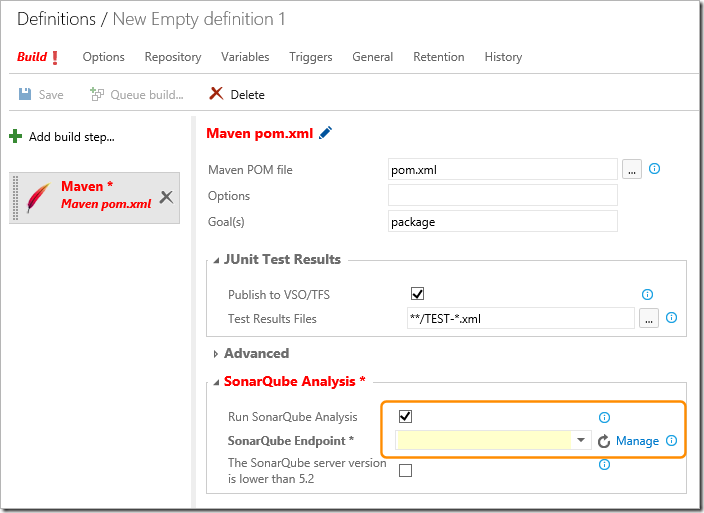This screenshot has height=513, width=704.
Task: Click the New Empty definition 1 title
Action: coord(199,19)
